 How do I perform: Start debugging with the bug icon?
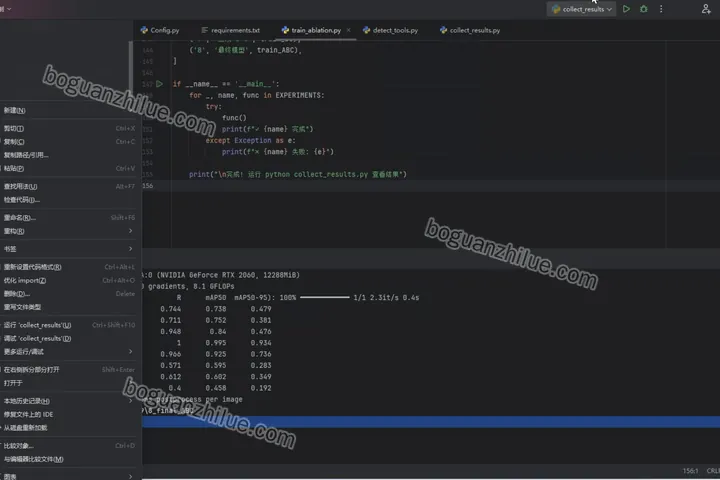644,9
